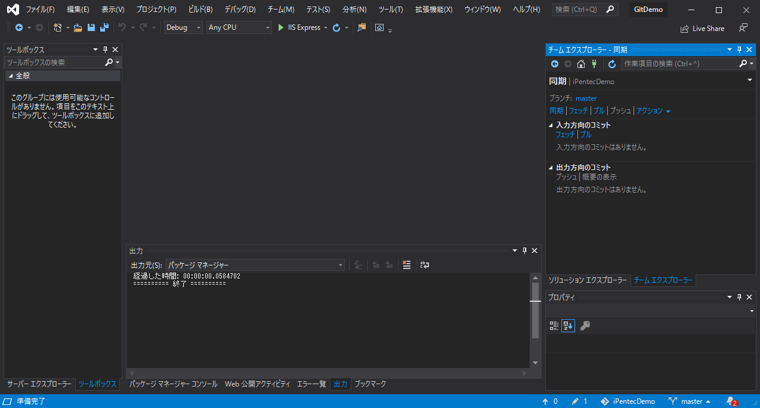Click プル link under Incoming Commits
Screen dimensions: 760x408
tap(586, 135)
